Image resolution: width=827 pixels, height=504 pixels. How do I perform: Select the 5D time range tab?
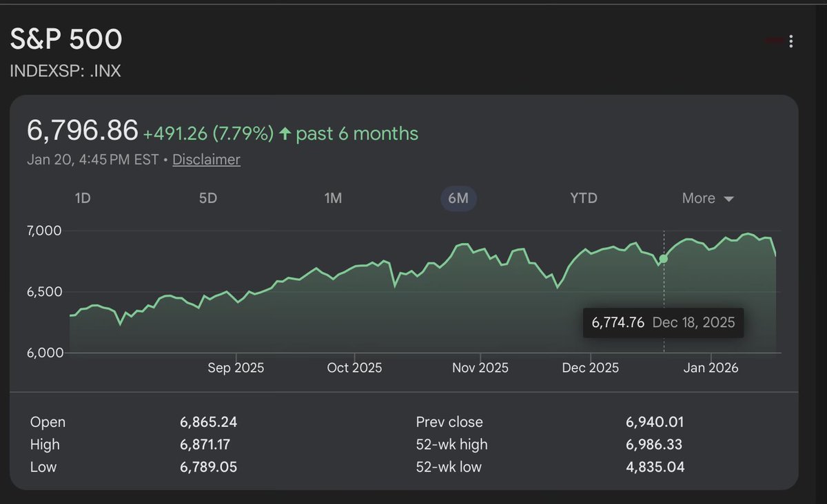(208, 198)
